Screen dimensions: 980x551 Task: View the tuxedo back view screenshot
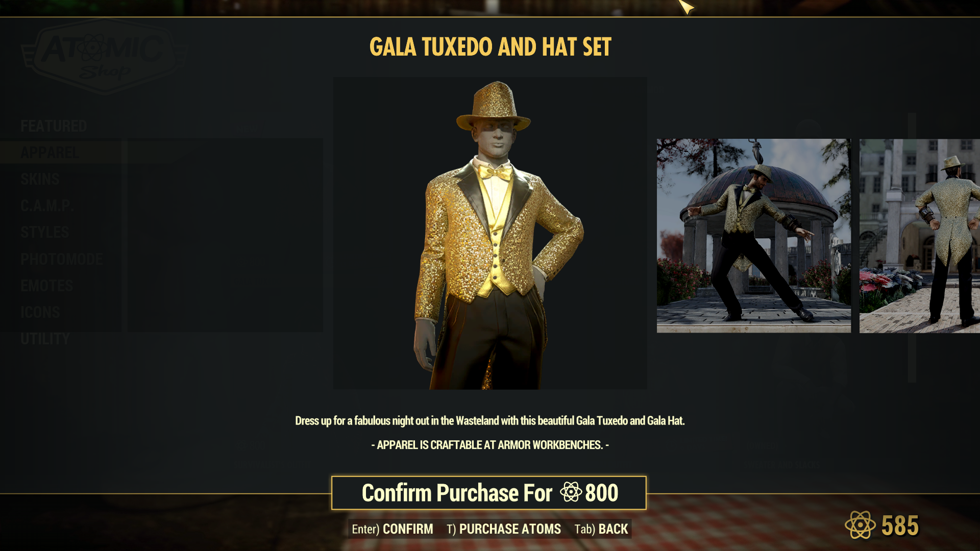click(x=920, y=236)
